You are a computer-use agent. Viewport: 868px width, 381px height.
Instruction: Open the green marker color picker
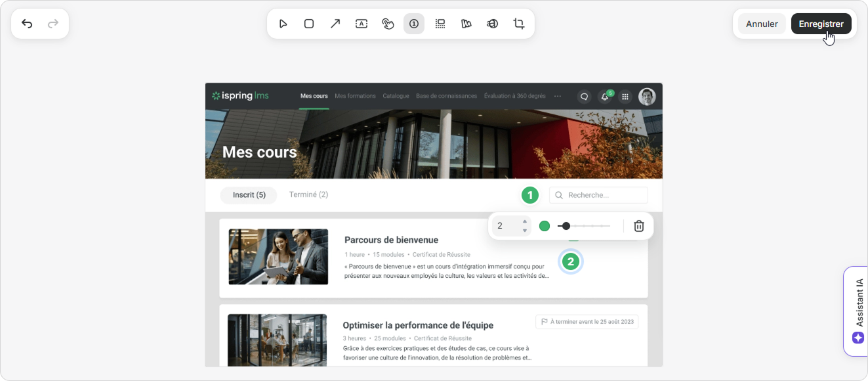[545, 226]
